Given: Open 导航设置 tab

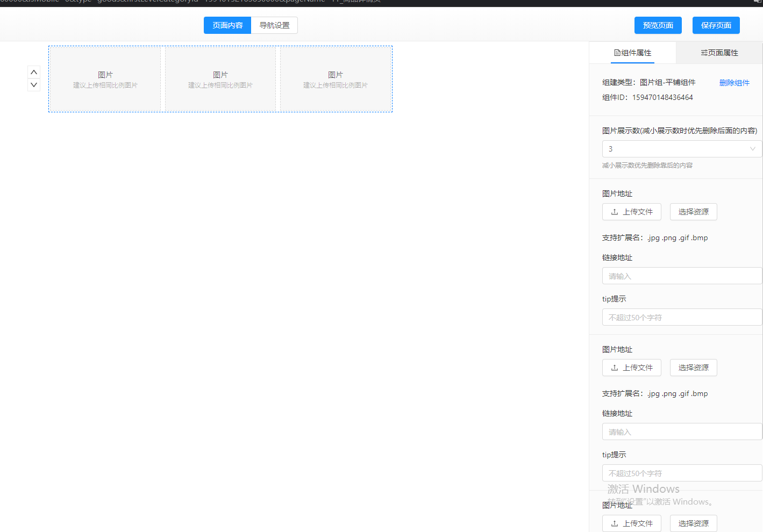Looking at the screenshot, I should pyautogui.click(x=274, y=25).
